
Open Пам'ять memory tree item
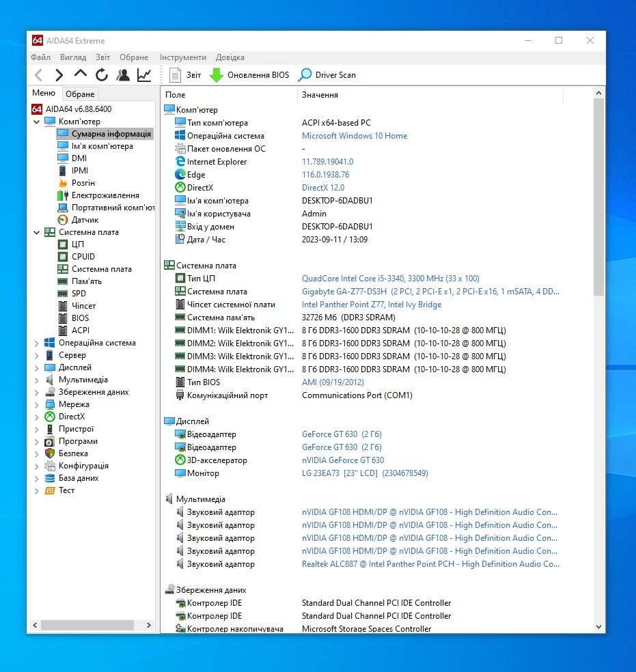click(86, 281)
